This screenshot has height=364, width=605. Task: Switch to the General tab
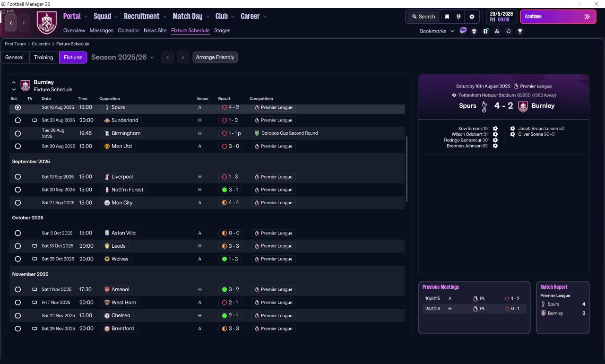point(15,57)
